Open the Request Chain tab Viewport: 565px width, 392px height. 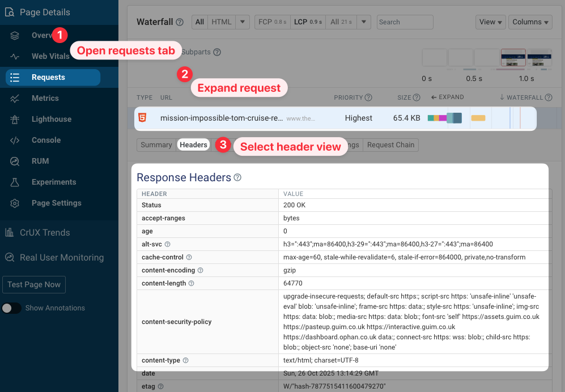coord(391,145)
